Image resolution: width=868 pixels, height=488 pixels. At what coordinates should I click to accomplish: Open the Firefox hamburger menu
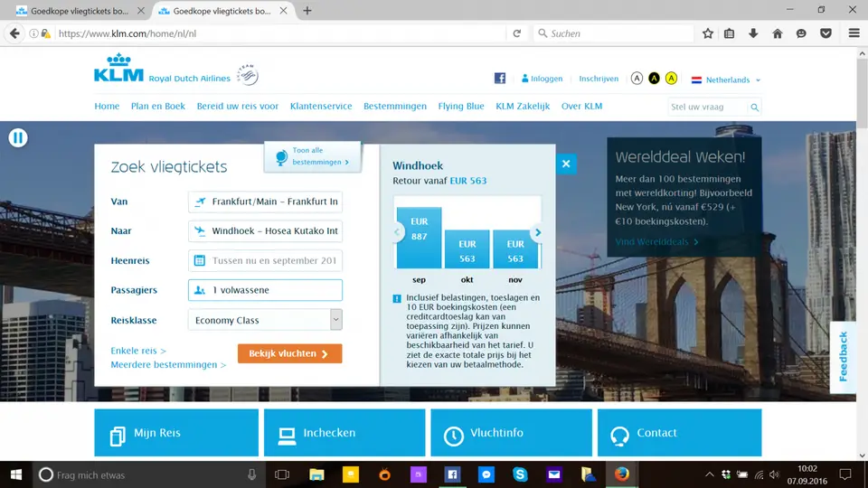pyautogui.click(x=854, y=33)
